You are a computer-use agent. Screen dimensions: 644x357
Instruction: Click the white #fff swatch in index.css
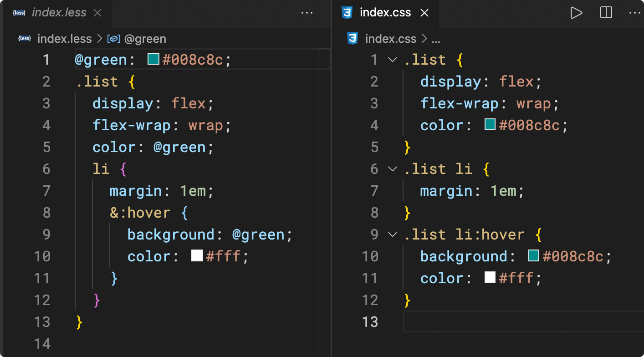[x=490, y=277]
